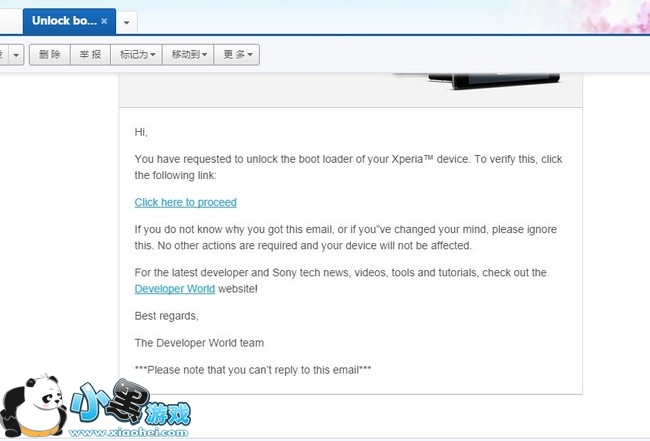
Task: Expand the 标记为 (mark as) dropdown
Action: 137,54
